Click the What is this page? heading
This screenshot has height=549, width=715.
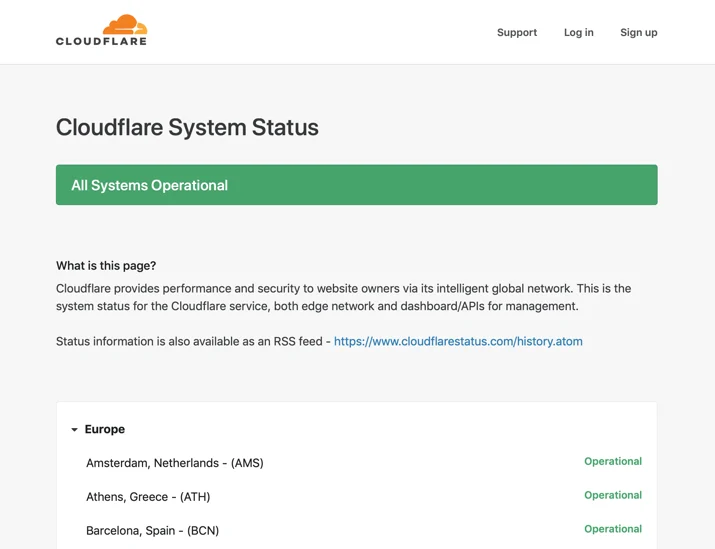pos(106,265)
